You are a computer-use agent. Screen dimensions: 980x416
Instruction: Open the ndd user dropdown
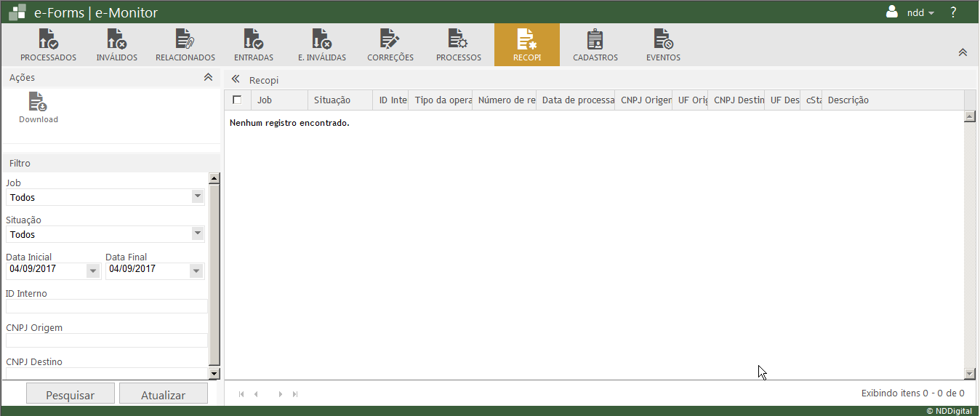920,12
